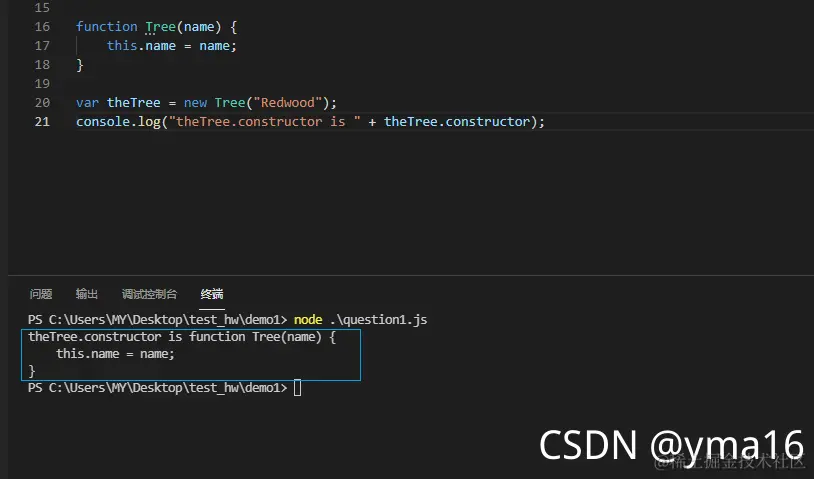Click the "Redwood" string literal
Viewport: 814px width, 479px height.
288,102
